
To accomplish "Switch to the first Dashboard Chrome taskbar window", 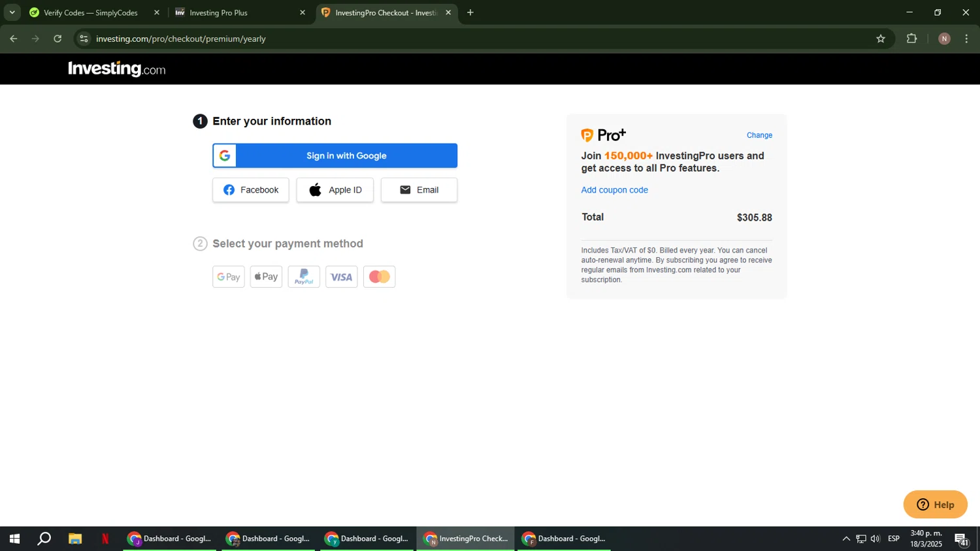I will tap(170, 539).
